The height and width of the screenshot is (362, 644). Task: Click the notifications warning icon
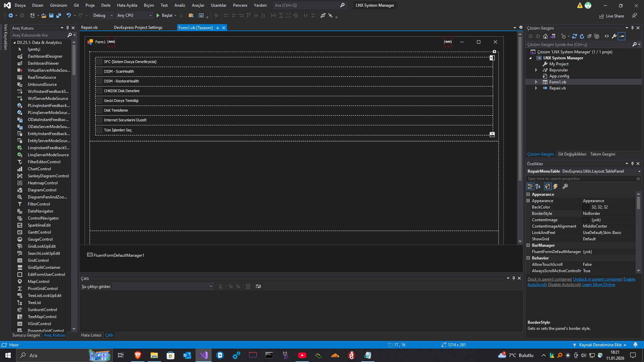click(x=580, y=5)
